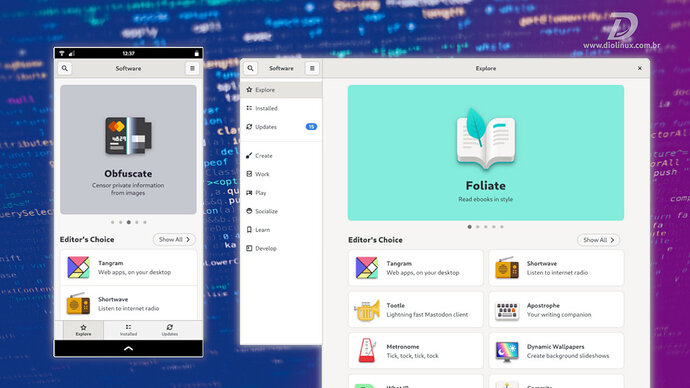The width and height of the screenshot is (690, 388).
Task: Click the battery icon in mobile status bar
Action: click(x=197, y=53)
